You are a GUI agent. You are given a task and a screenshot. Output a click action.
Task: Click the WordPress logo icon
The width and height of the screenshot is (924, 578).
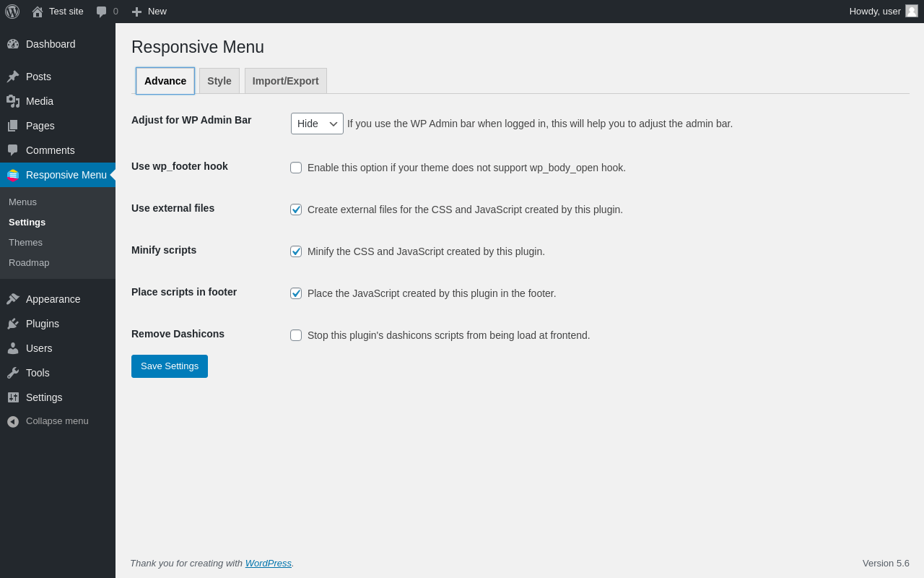pyautogui.click(x=12, y=12)
